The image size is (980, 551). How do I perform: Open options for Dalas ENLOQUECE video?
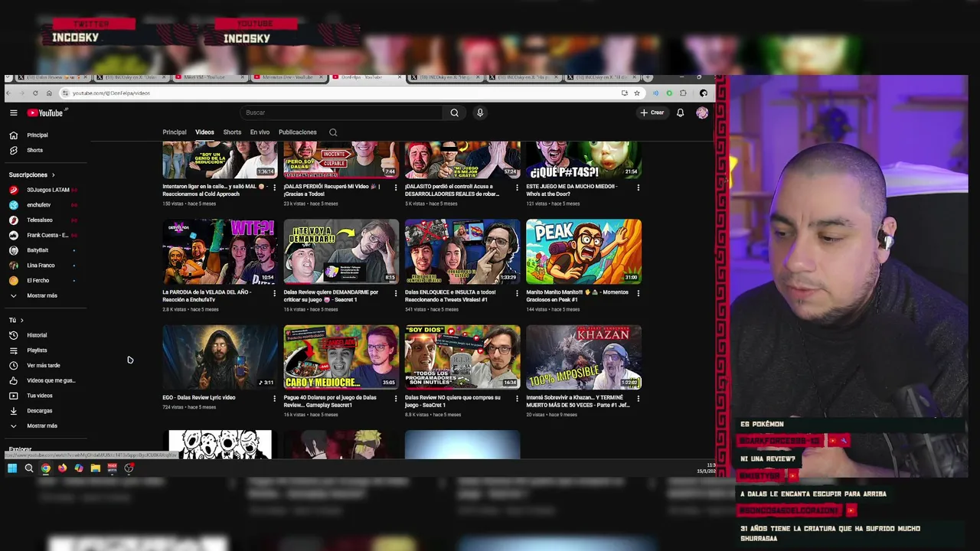(x=517, y=292)
